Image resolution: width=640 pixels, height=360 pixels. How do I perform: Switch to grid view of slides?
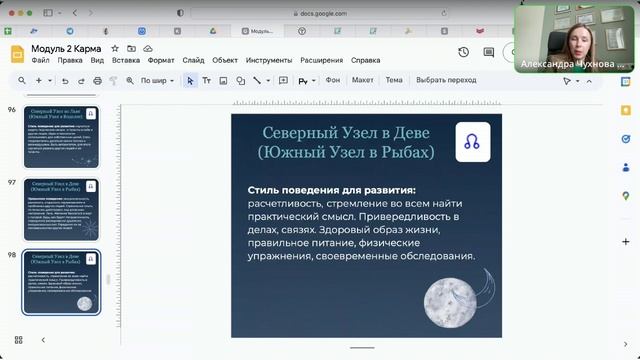[x=18, y=340]
